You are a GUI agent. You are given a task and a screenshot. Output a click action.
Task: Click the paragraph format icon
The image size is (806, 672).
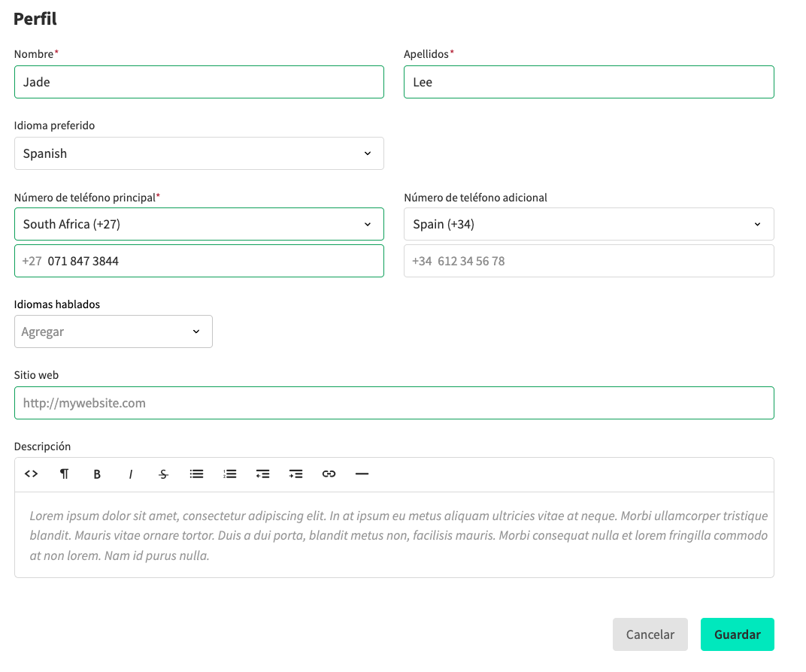pos(64,474)
